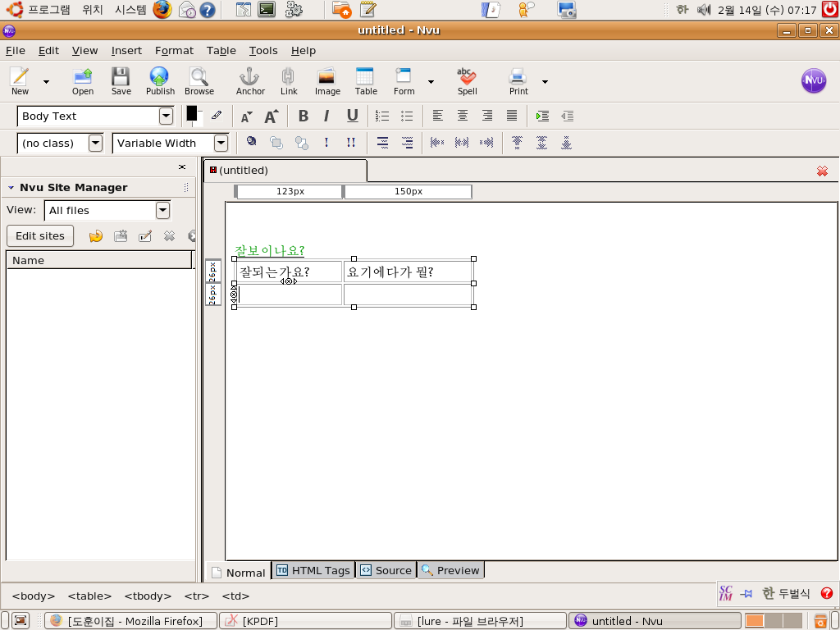
Task: Click the Publish toolbar icon
Action: 159,81
